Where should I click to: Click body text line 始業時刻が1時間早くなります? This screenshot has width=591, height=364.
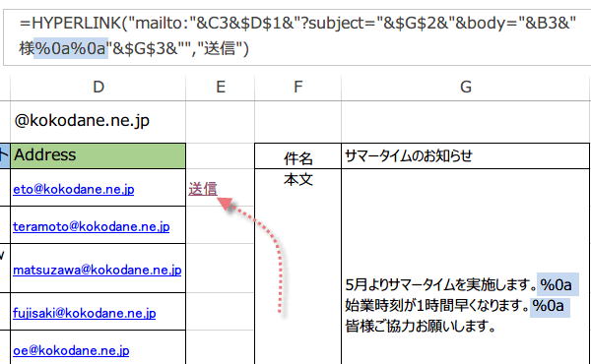click(x=437, y=305)
